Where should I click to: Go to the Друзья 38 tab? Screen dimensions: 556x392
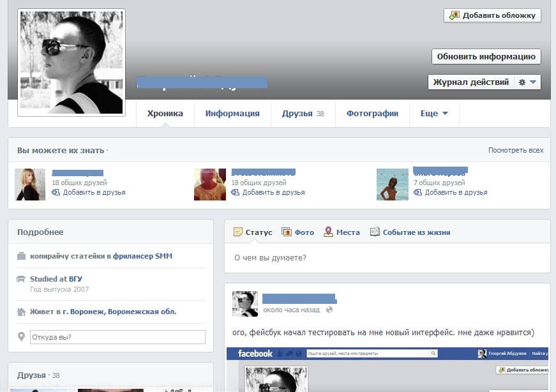(303, 114)
